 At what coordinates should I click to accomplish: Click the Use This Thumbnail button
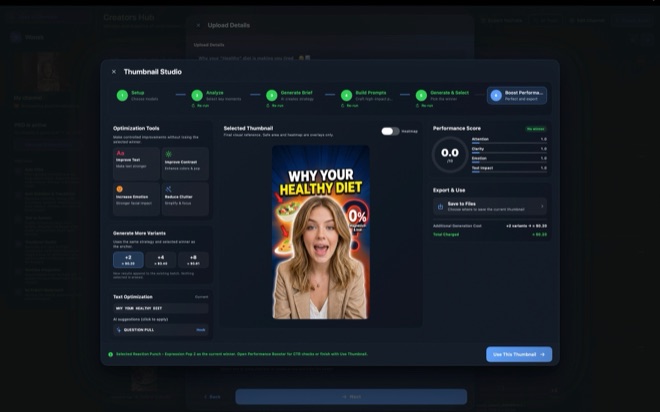click(519, 354)
